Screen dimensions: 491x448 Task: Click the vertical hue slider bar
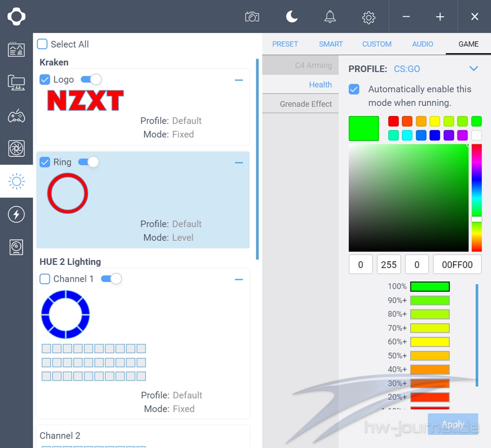point(477,197)
